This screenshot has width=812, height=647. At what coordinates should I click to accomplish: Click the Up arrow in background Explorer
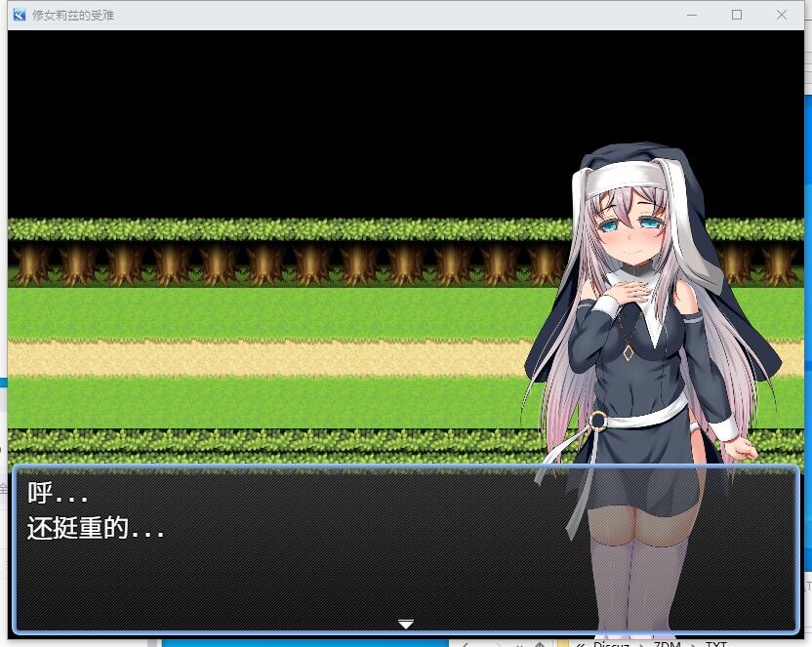coord(540,644)
